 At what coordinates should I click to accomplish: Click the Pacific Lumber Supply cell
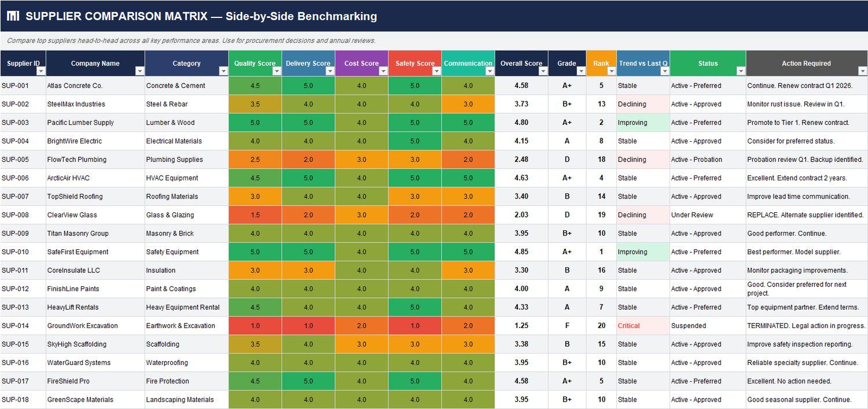point(95,123)
